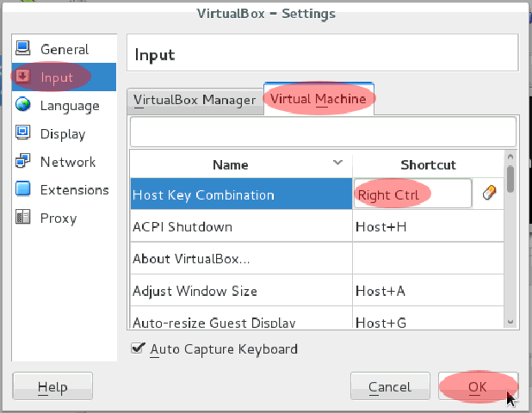Click the General monitor icon in sidebar
Viewport: 532px width, 413px height.
22,48
